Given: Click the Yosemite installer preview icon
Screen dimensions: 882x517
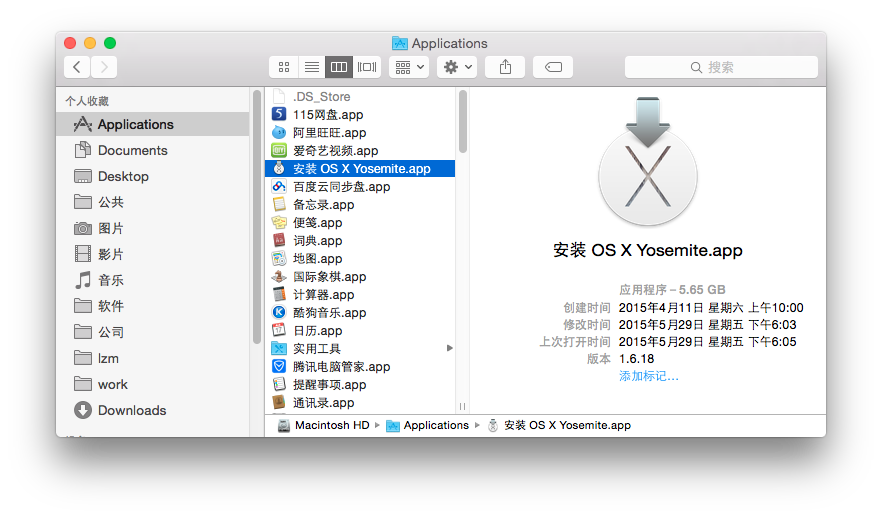Looking at the screenshot, I should click(647, 161).
